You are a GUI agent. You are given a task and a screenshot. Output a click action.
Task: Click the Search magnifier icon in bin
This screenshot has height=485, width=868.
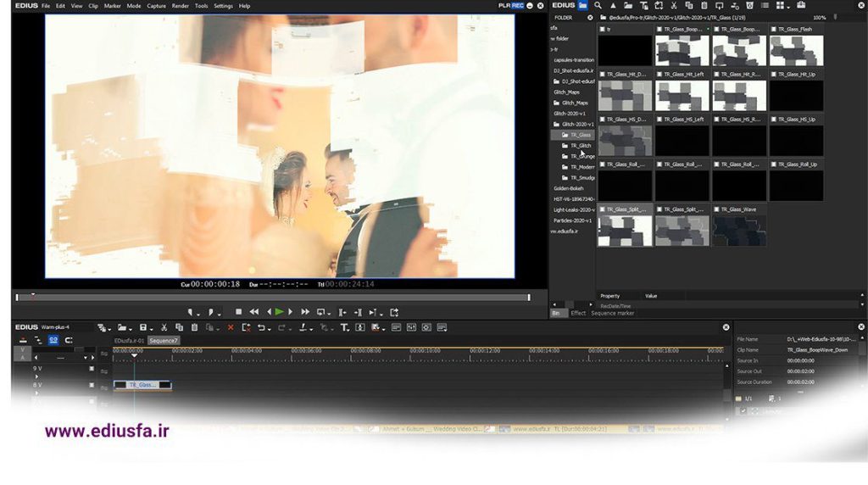pyautogui.click(x=598, y=6)
